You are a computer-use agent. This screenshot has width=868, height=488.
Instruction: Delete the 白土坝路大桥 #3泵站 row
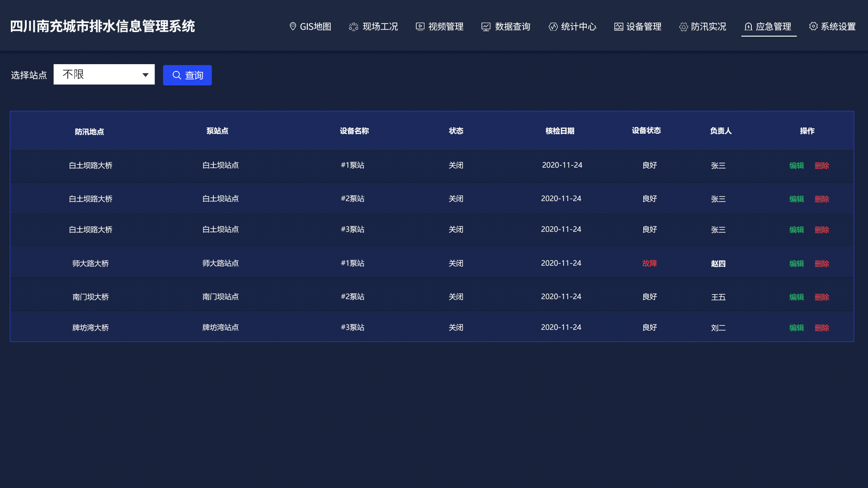[x=821, y=230]
